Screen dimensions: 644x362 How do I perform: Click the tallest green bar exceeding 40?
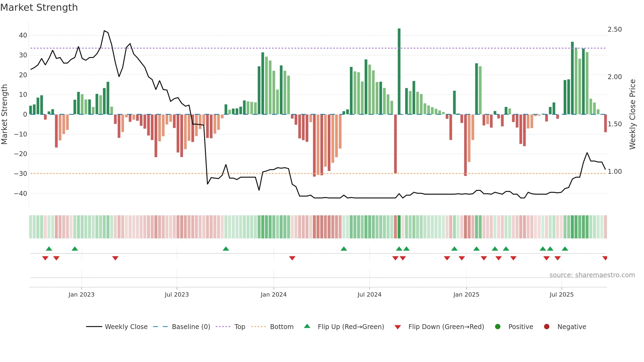tap(399, 71)
